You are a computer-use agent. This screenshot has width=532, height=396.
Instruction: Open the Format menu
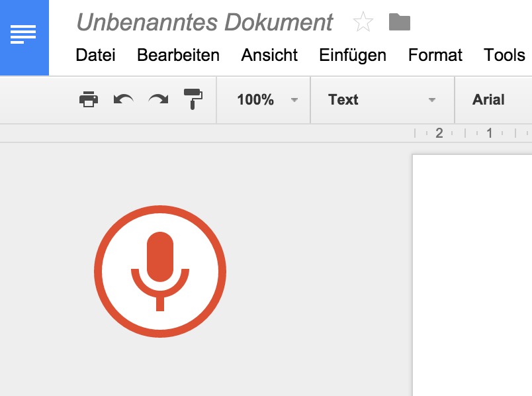(x=435, y=55)
